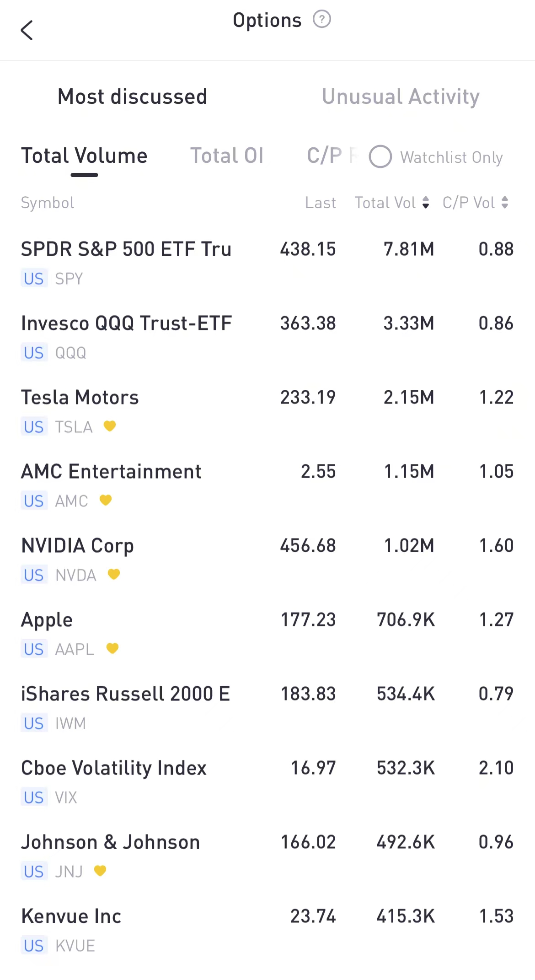Open the Options help question-mark icon
Viewport: 535px width, 980px height.
tap(321, 20)
